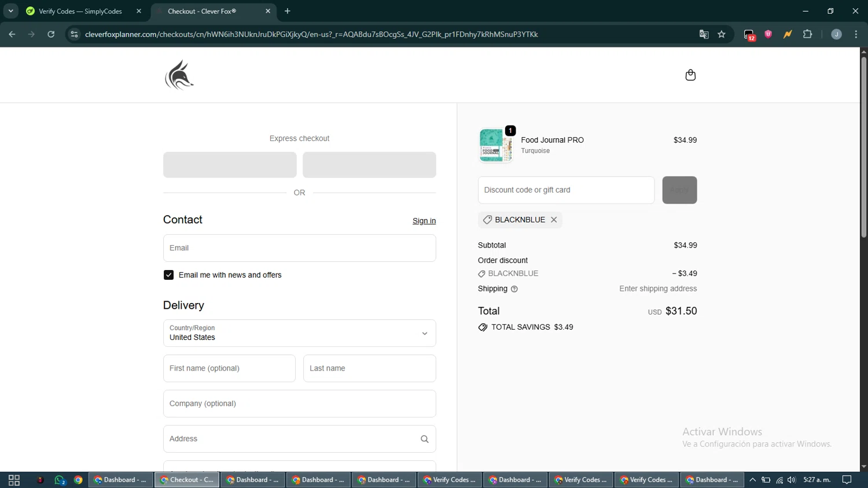Open the Extensions puzzle-piece menu
This screenshot has width=868, height=488.
click(808, 34)
